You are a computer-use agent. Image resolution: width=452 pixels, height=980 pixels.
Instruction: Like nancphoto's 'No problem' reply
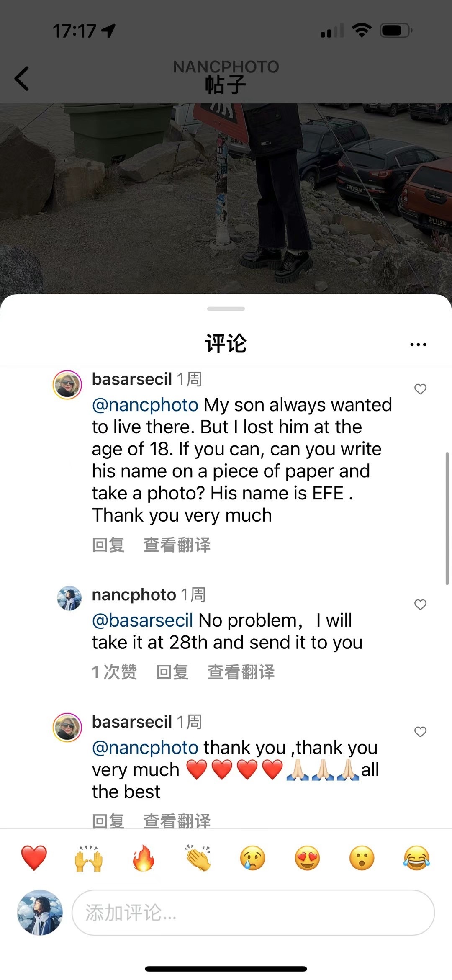420,604
